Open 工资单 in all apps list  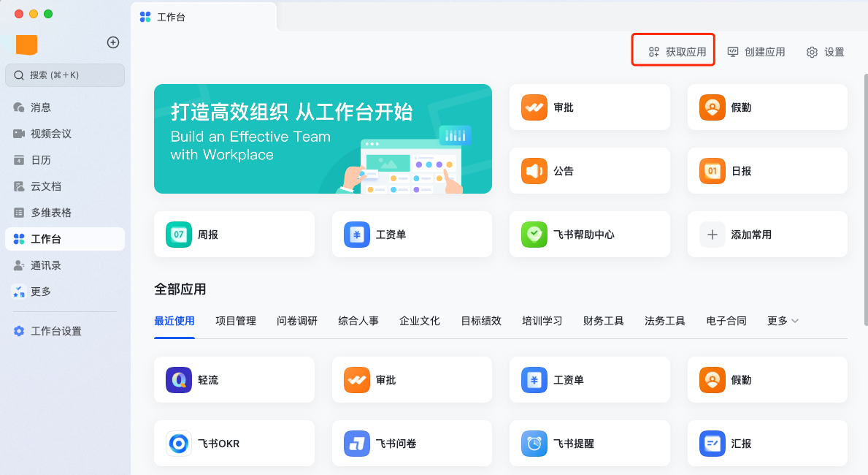pos(590,380)
